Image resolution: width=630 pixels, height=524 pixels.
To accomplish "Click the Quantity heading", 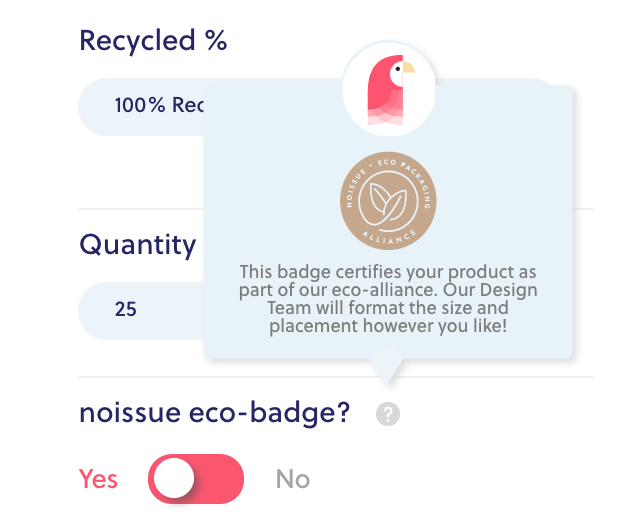I will 137,245.
